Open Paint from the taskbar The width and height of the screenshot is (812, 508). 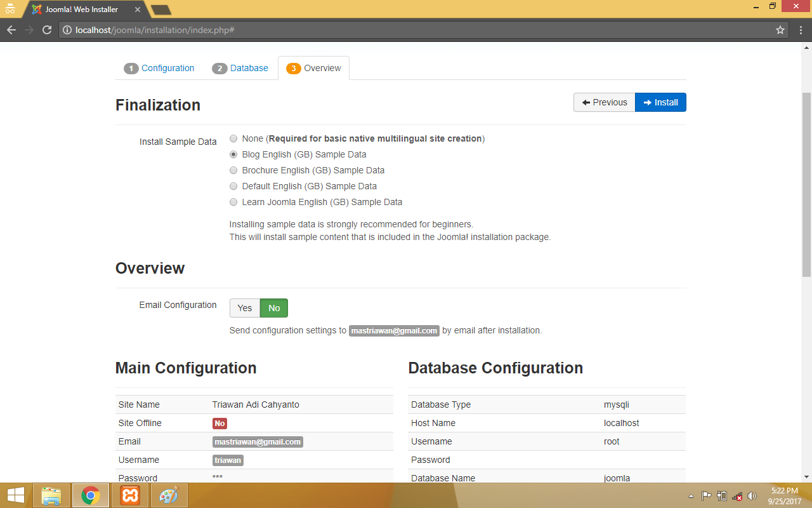(169, 495)
